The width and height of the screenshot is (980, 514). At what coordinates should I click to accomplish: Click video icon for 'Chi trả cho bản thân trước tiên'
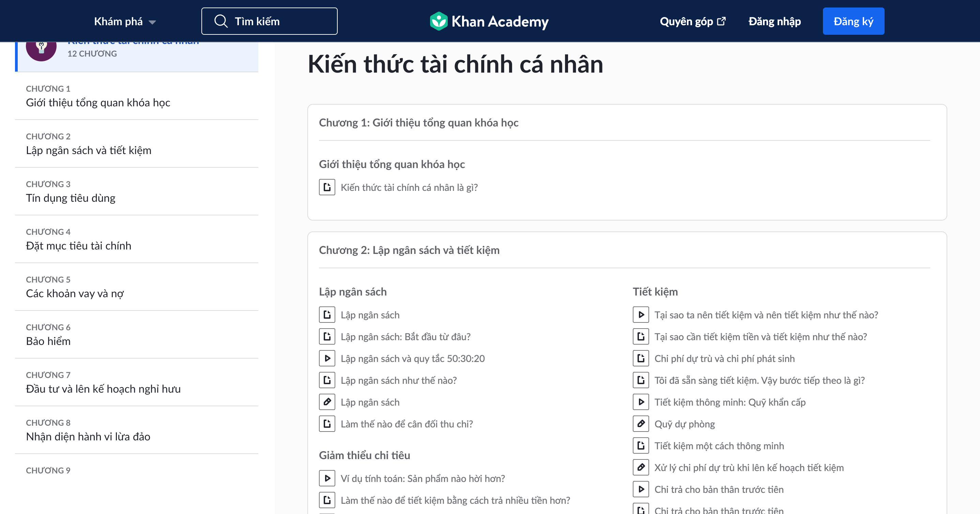[641, 489]
